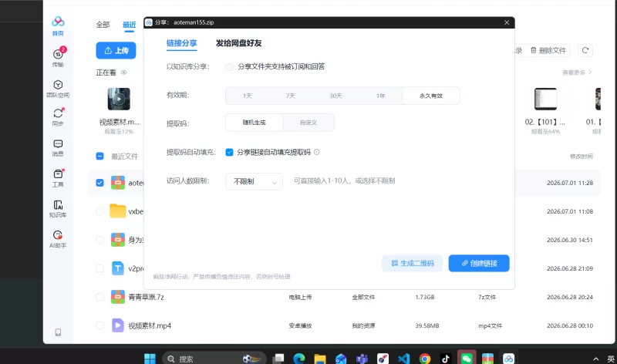Open the AI助手 assistant icon

pyautogui.click(x=58, y=239)
